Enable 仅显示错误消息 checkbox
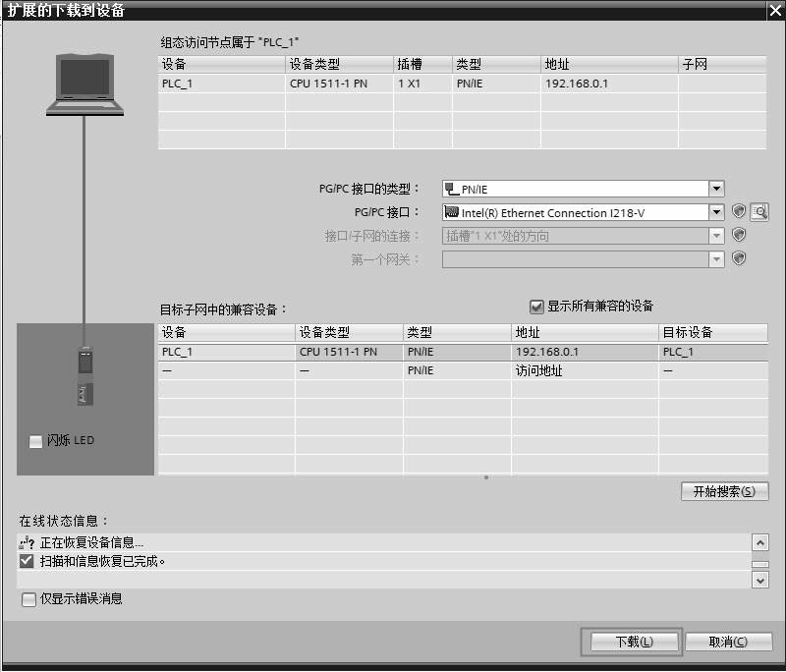Screen dimensions: 786x672 coord(29,599)
